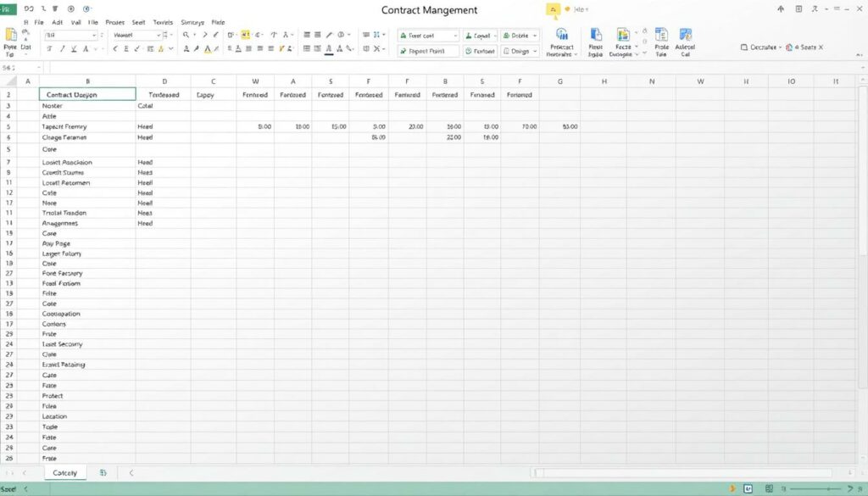Select the Contract Daejon header cell
Image resolution: width=868 pixels, height=496 pixels.
tap(87, 95)
